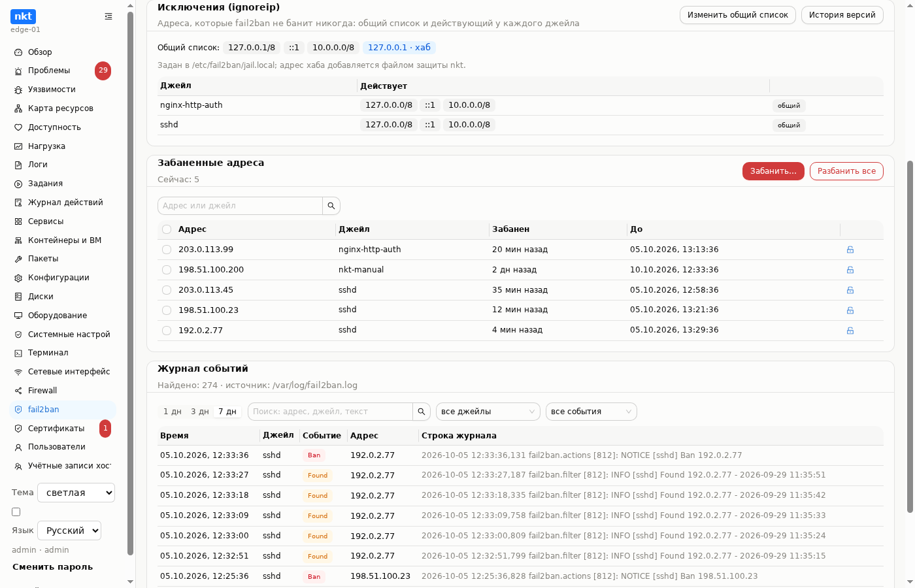Open the 'все джейлы' filter dropdown
Viewport: 915px width, 588px height.
pyautogui.click(x=488, y=412)
